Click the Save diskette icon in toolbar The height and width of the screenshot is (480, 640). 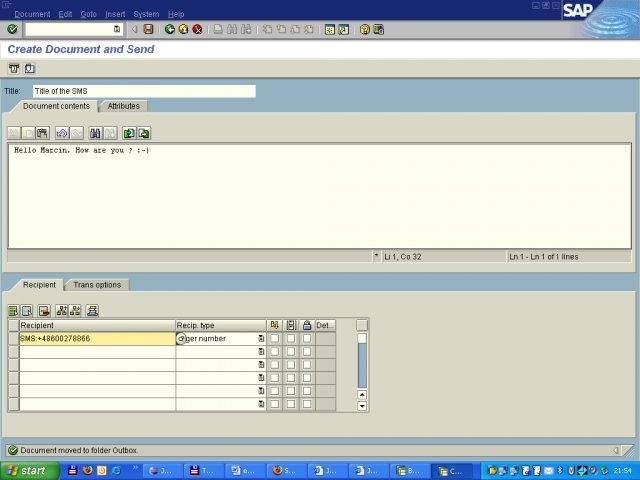point(149,29)
